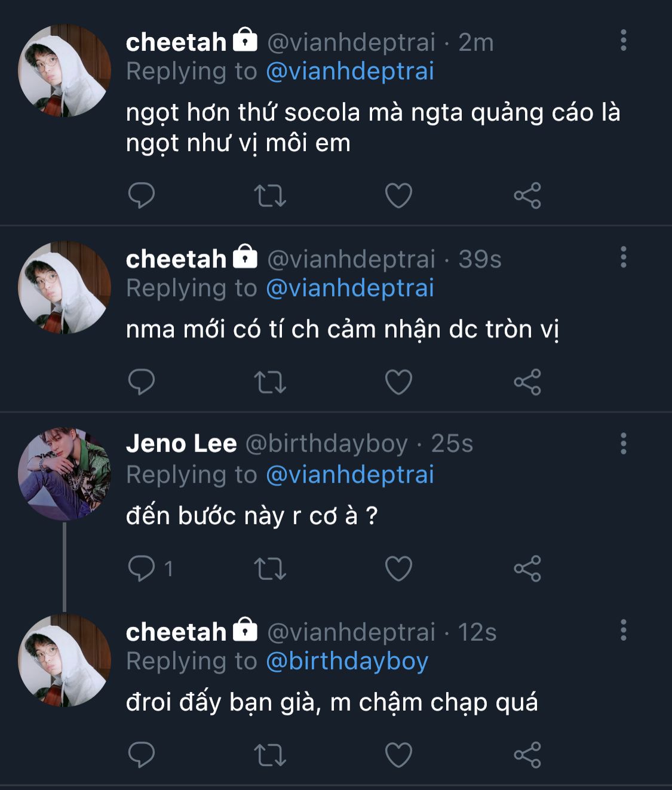Share Jeno Lee's tweet
Image resolution: width=672 pixels, height=790 pixels.
point(527,568)
